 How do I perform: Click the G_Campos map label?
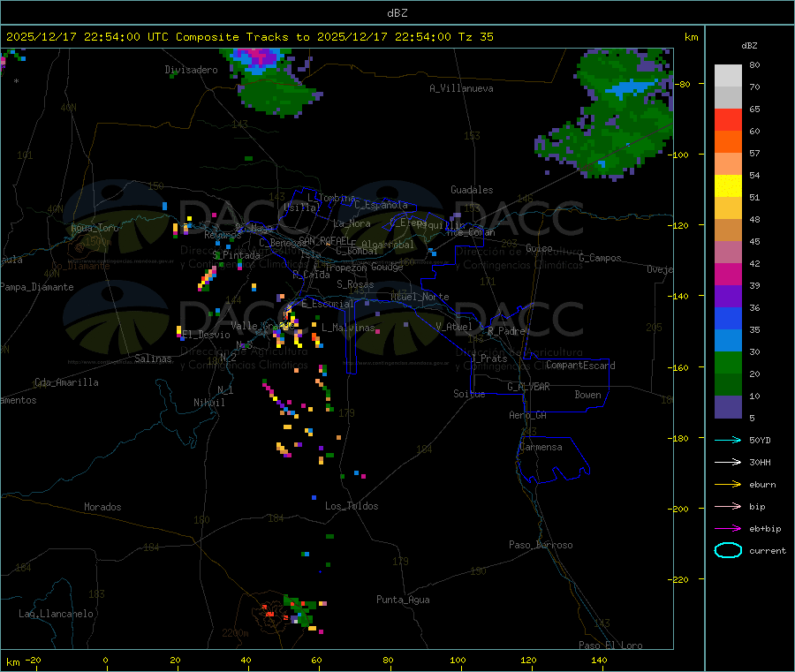coord(600,258)
